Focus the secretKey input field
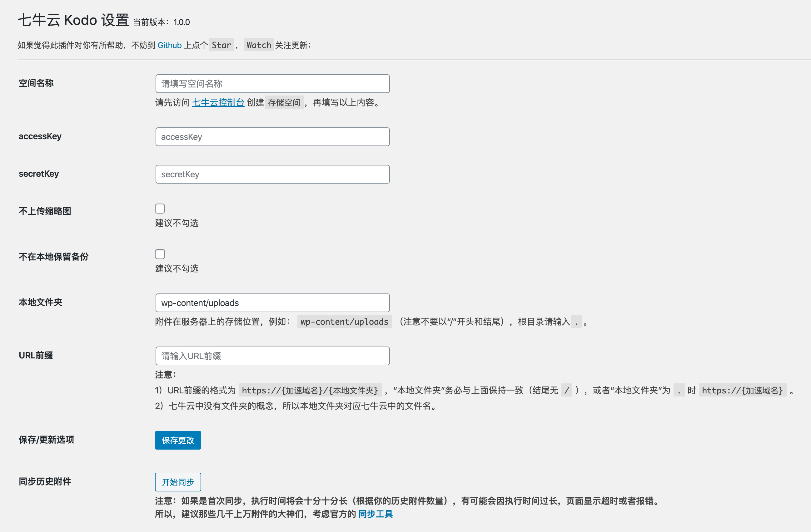Viewport: 811px width, 532px height. [272, 174]
